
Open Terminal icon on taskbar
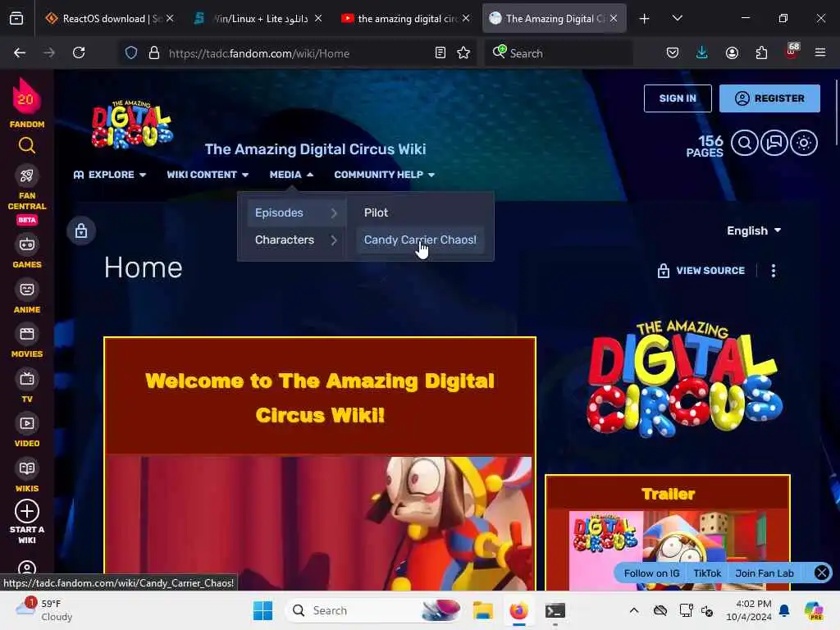point(555,610)
